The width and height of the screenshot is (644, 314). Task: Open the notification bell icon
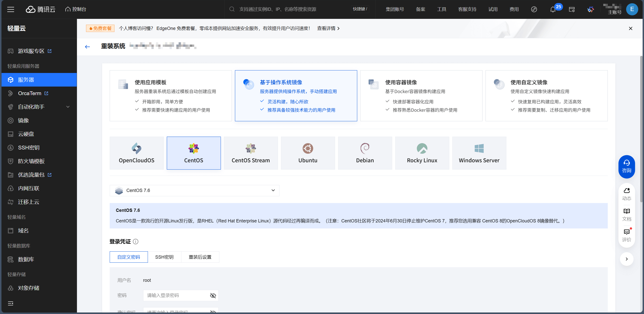(553, 10)
